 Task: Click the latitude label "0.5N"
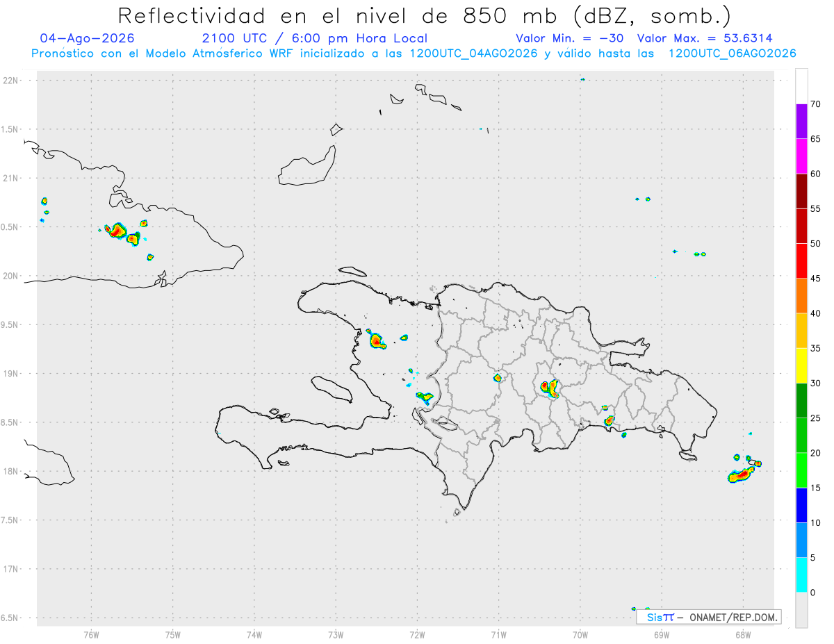[9, 227]
